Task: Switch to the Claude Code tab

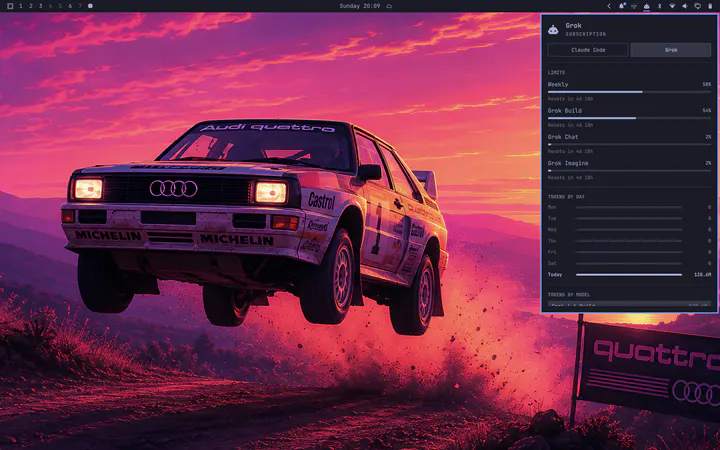Action: click(x=588, y=50)
